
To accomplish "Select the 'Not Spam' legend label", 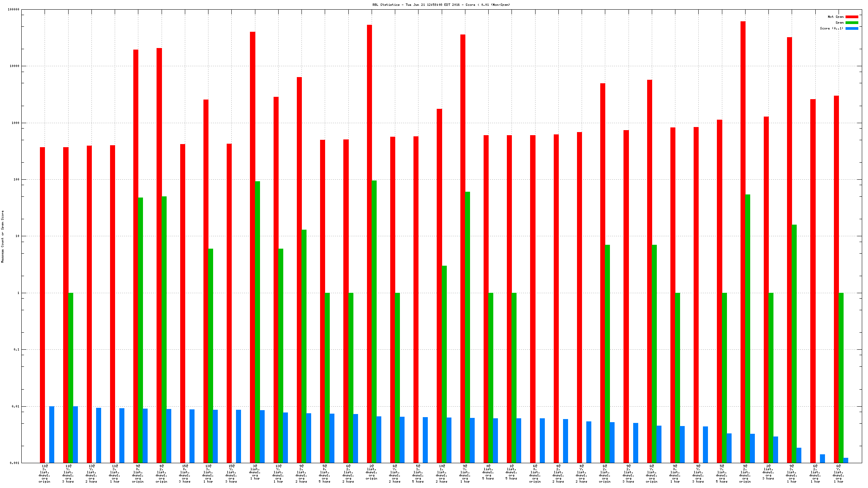I will point(835,17).
